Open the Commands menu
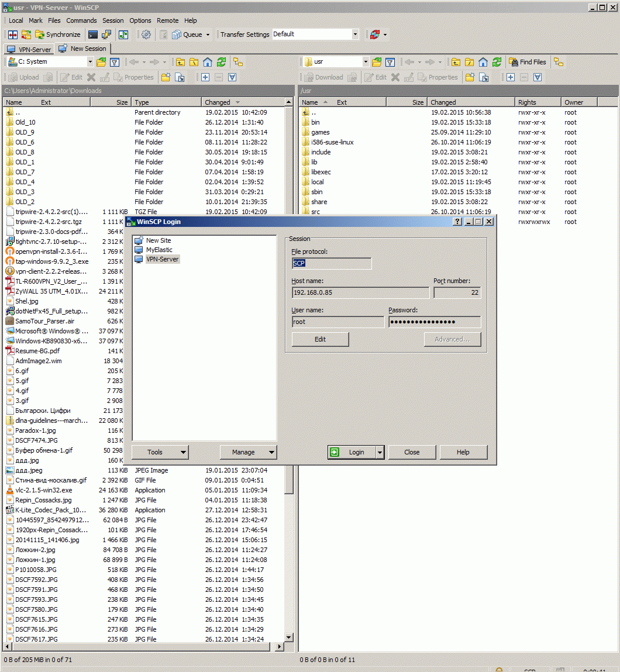Screen dimensions: 620x672 (x=81, y=20)
